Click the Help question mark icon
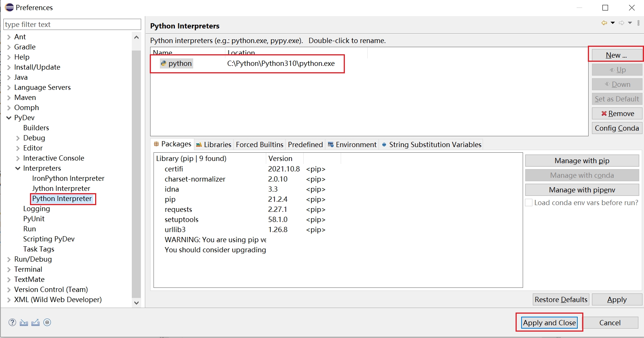 pos(12,322)
